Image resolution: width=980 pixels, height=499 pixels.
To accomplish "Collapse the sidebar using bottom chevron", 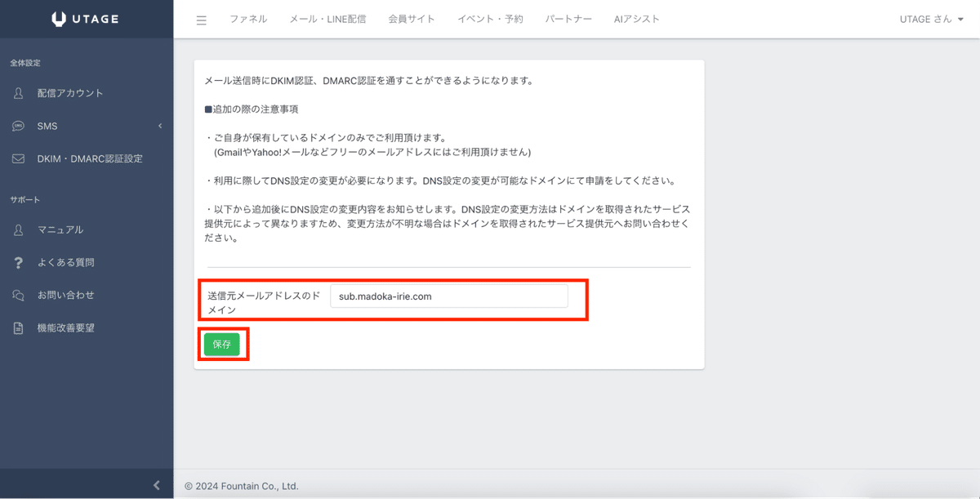I will coord(156,484).
